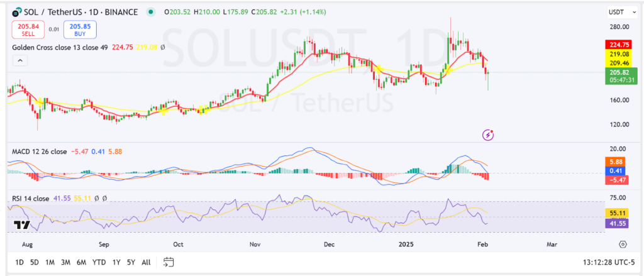Image resolution: width=644 pixels, height=276 pixels.
Task: Click the 0.01 spread value
Action: click(x=53, y=29)
